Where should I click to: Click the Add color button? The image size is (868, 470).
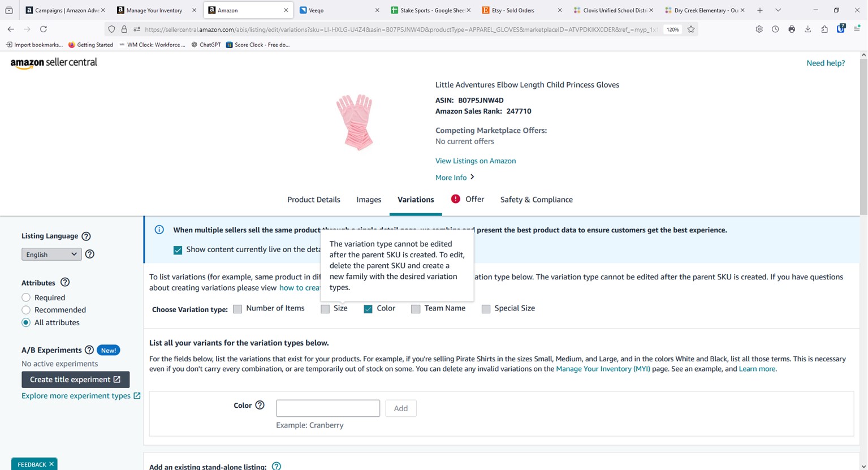point(401,408)
